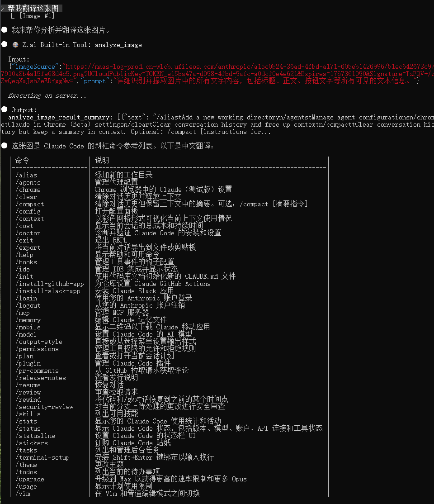This screenshot has width=434, height=504.
Task: Click the '[Image #1]' attachment reference
Action: coord(37,16)
